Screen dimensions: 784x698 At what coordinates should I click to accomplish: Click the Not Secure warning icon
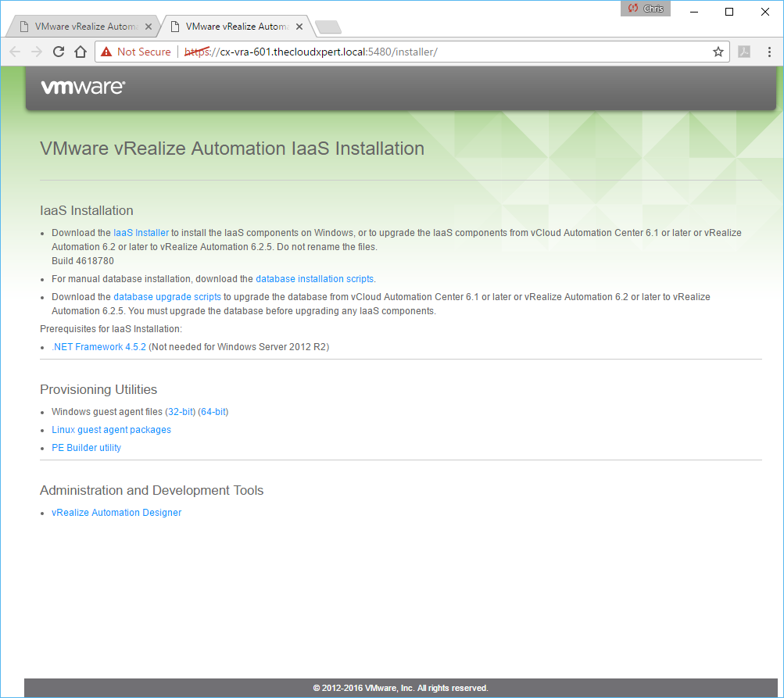pyautogui.click(x=106, y=52)
